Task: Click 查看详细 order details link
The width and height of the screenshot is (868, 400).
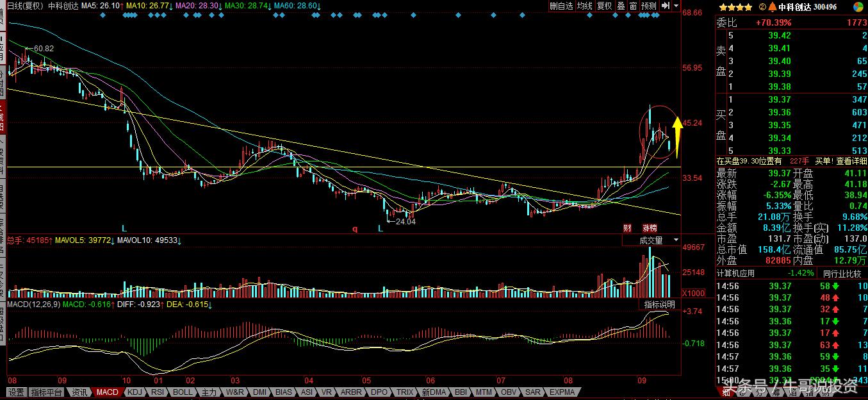Action: 850,162
